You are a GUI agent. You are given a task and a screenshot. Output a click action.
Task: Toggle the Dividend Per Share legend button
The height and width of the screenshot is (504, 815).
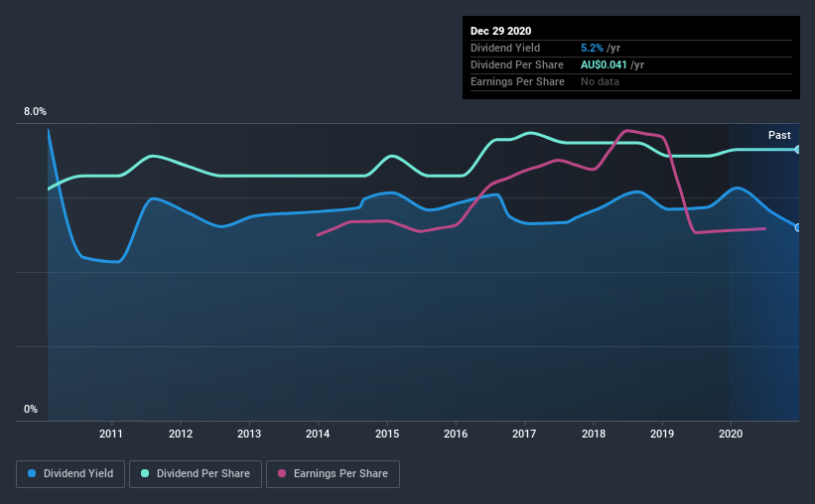pos(196,474)
